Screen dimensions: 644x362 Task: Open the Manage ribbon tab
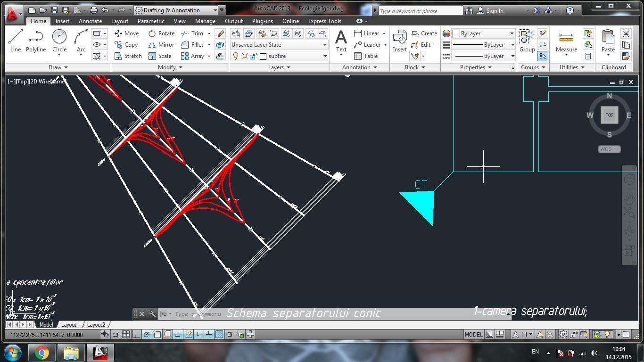[x=205, y=21]
